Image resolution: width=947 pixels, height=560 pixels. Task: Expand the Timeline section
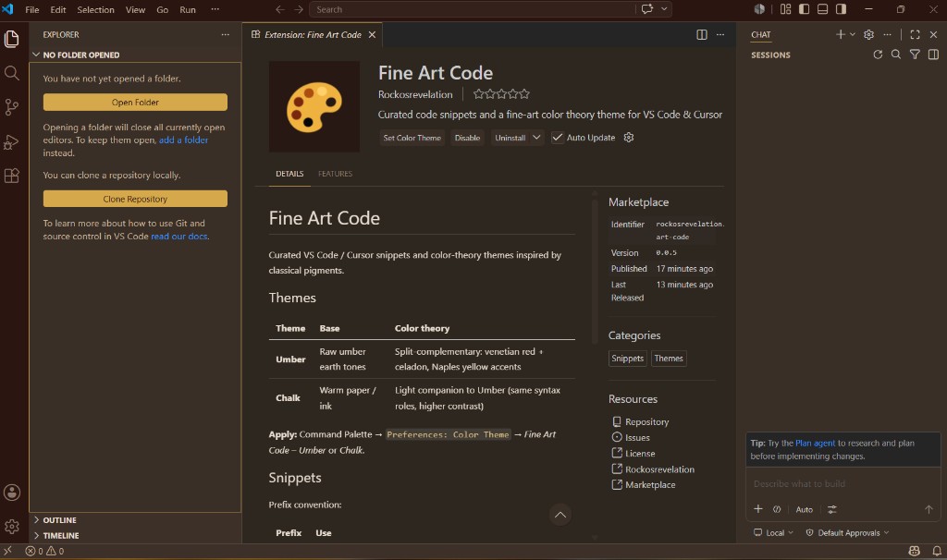pos(135,536)
